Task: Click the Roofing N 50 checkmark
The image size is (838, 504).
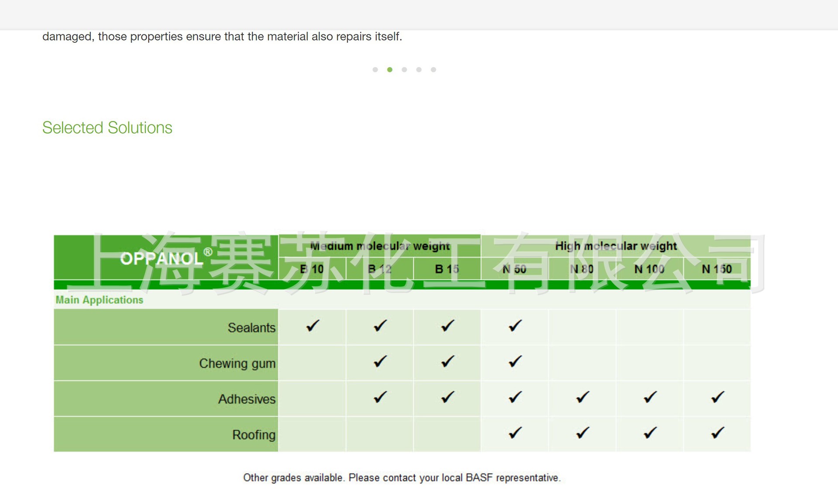Action: (515, 433)
